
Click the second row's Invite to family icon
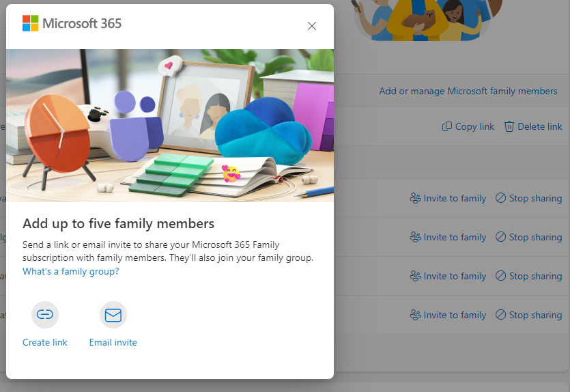pyautogui.click(x=415, y=237)
